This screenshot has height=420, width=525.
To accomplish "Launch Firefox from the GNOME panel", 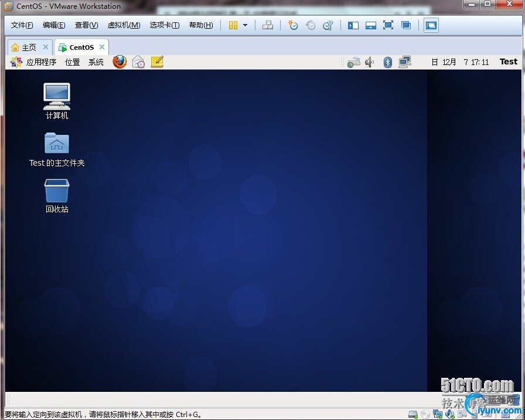I will (x=120, y=62).
